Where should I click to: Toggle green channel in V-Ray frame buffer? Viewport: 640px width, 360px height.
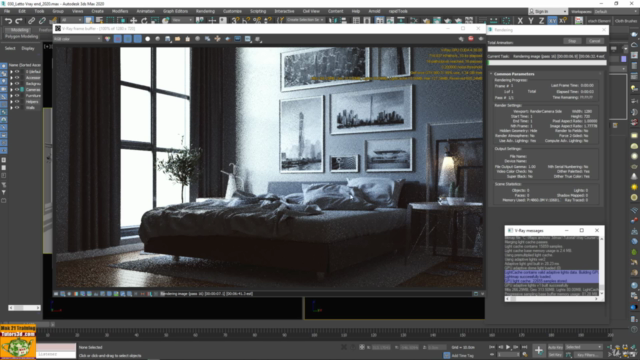[x=127, y=39]
